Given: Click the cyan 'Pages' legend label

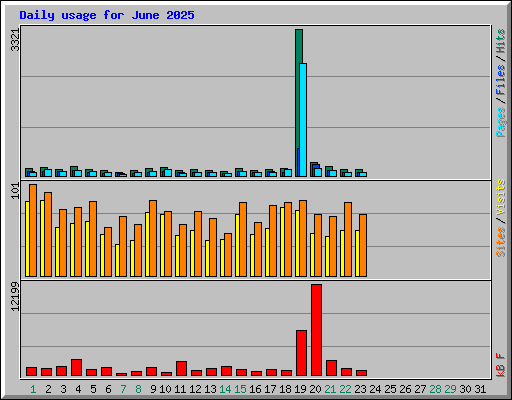Looking at the screenshot, I should (501, 122).
